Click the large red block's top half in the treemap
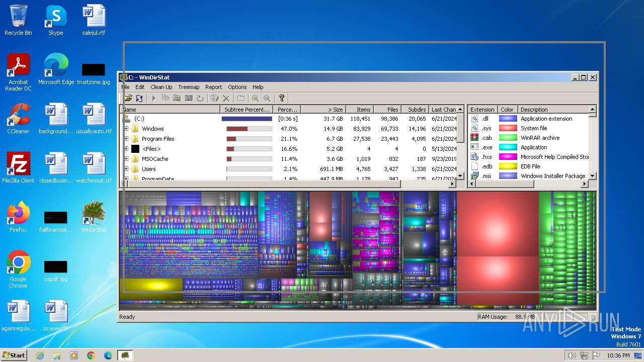The width and height of the screenshot is (644, 362). pos(497,224)
